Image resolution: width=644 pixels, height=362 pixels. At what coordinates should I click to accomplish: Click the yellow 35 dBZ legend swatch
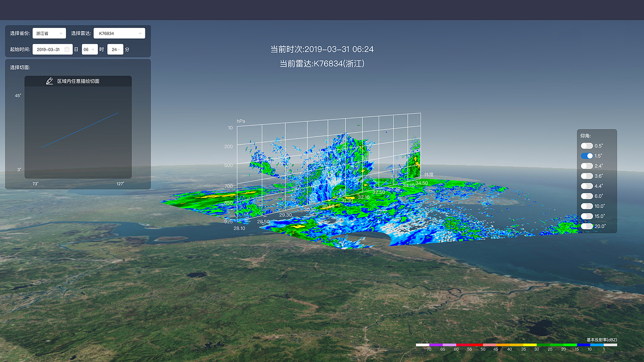[x=530, y=345]
